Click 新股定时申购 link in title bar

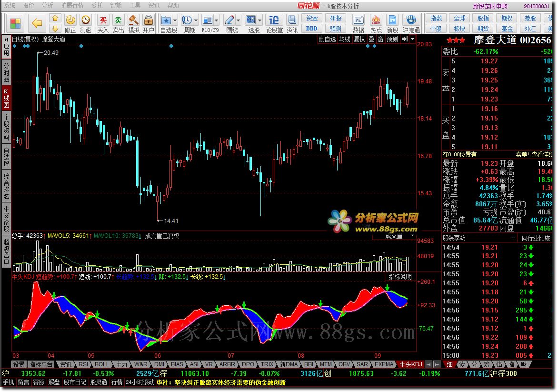490,6
